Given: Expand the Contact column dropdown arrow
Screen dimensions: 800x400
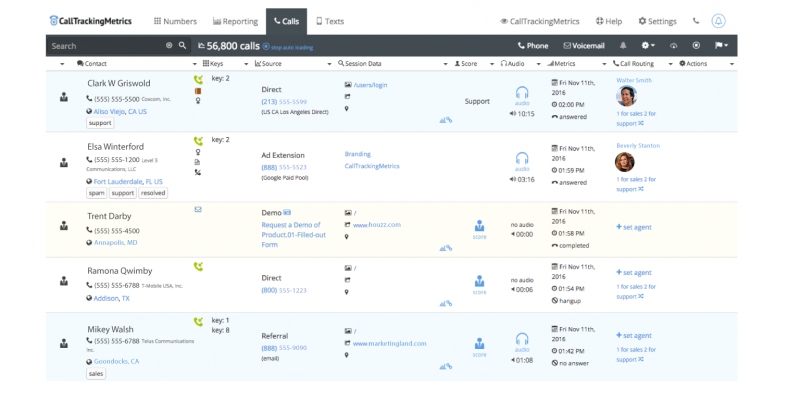Looking at the screenshot, I should pos(194,64).
